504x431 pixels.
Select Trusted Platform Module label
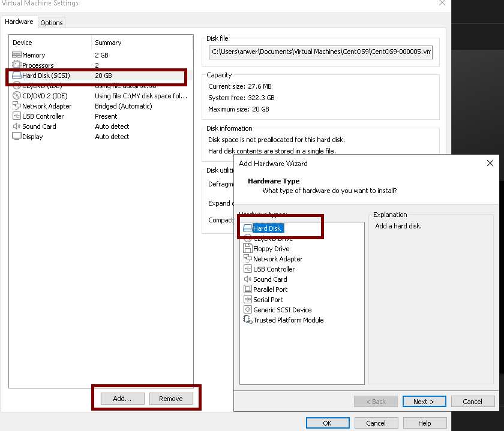click(289, 320)
